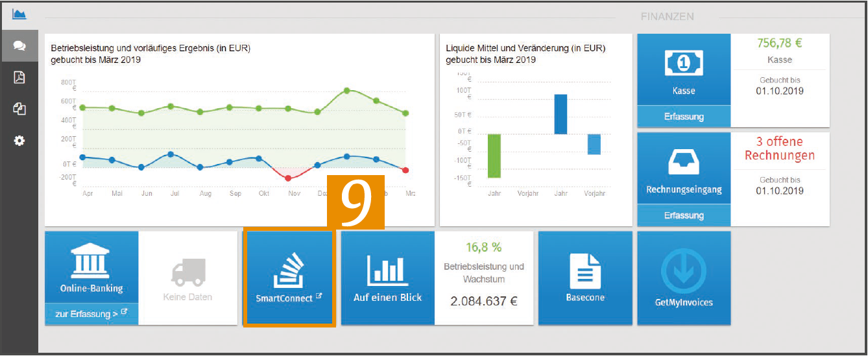Click the Kasse balance 756,78 €
This screenshot has width=868, height=356.
tap(780, 44)
